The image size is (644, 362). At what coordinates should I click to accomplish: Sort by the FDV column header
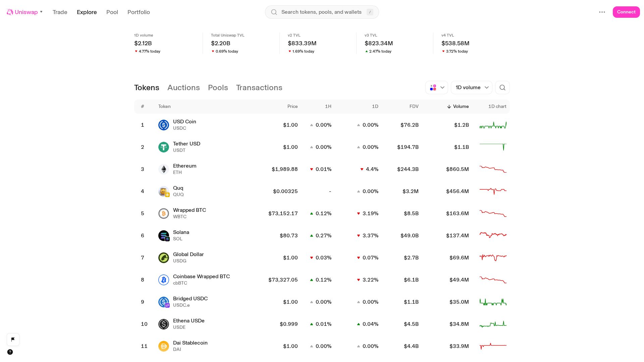click(x=414, y=107)
